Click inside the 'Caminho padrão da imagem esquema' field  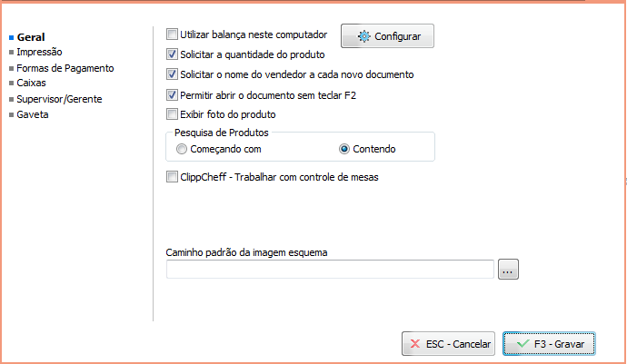[x=330, y=269]
